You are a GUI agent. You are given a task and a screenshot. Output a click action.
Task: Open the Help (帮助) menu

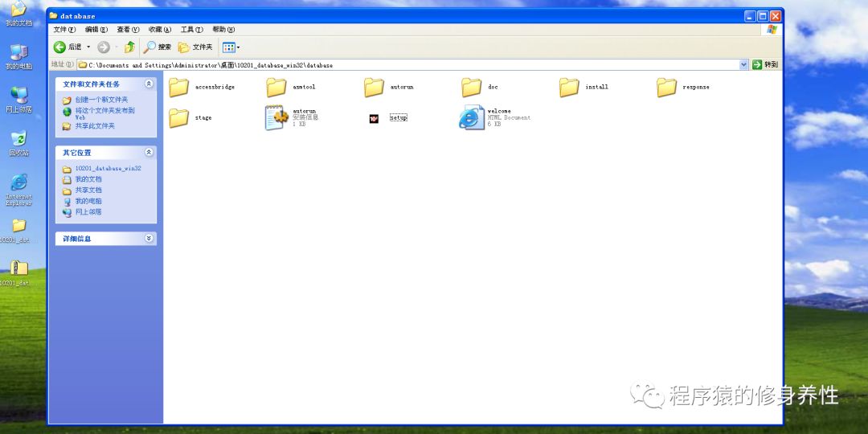pyautogui.click(x=223, y=30)
